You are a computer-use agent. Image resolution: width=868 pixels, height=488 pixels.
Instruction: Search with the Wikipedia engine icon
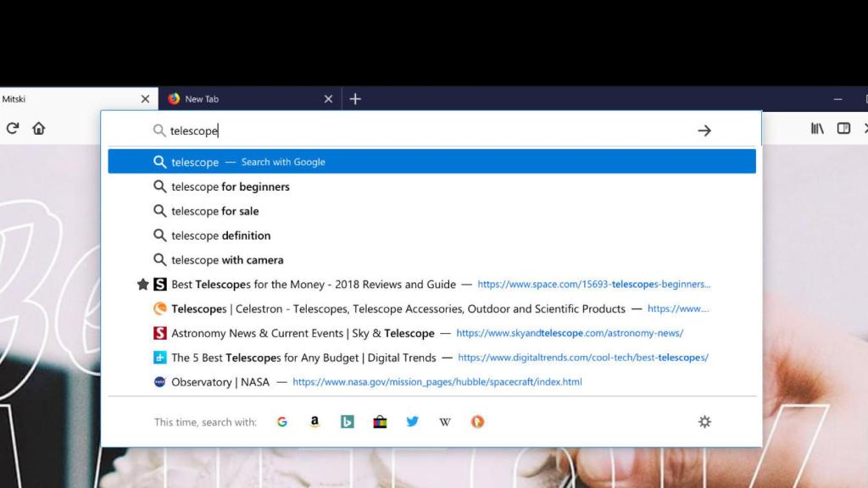coord(444,421)
